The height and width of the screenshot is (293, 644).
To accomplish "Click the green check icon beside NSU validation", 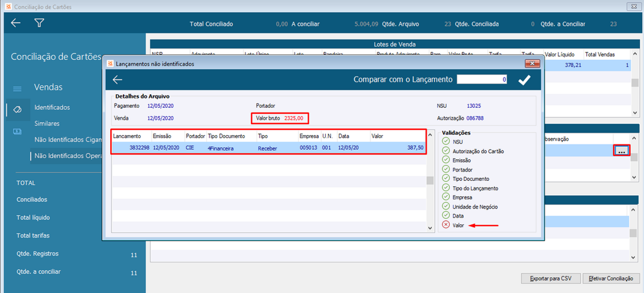I will [x=446, y=142].
